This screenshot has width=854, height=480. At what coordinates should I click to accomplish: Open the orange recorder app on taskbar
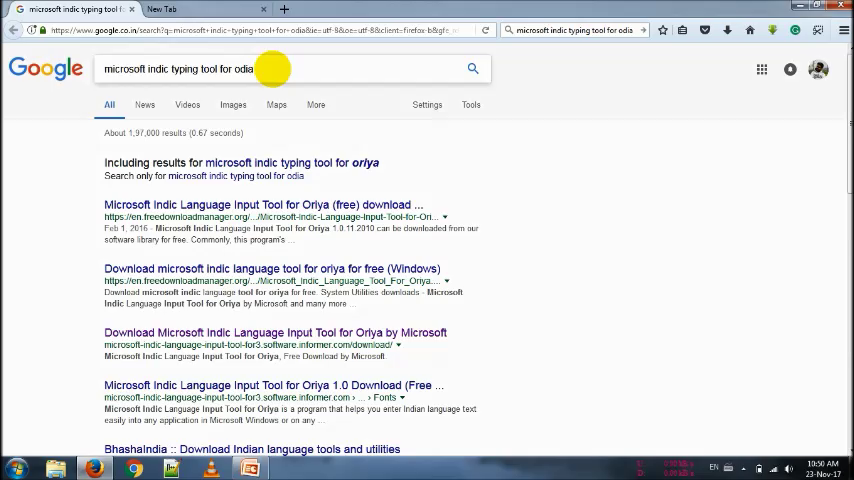tap(250, 469)
